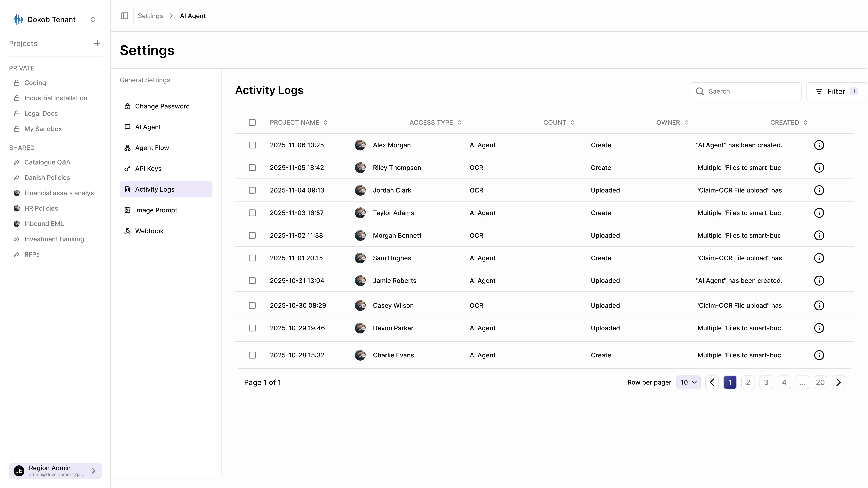The width and height of the screenshot is (868, 488).
Task: Open Financial assets analyst project
Action: [x=55, y=193]
